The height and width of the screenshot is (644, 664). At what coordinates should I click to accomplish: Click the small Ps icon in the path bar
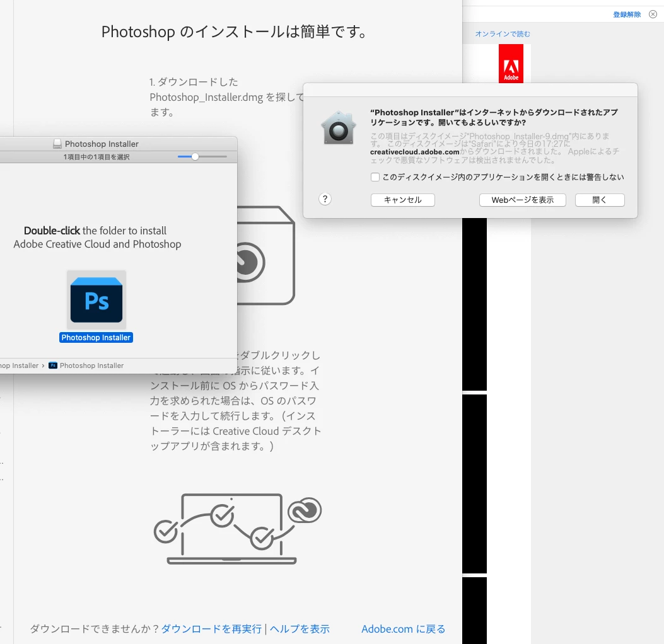[53, 365]
